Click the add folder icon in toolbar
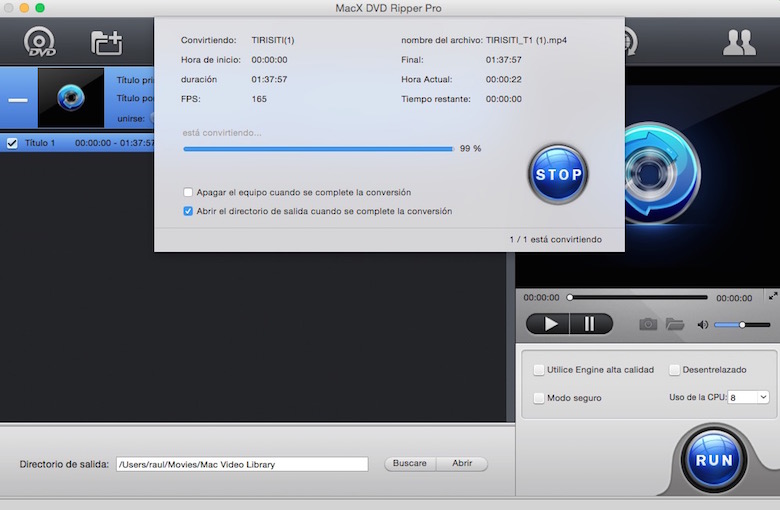 coord(106,43)
